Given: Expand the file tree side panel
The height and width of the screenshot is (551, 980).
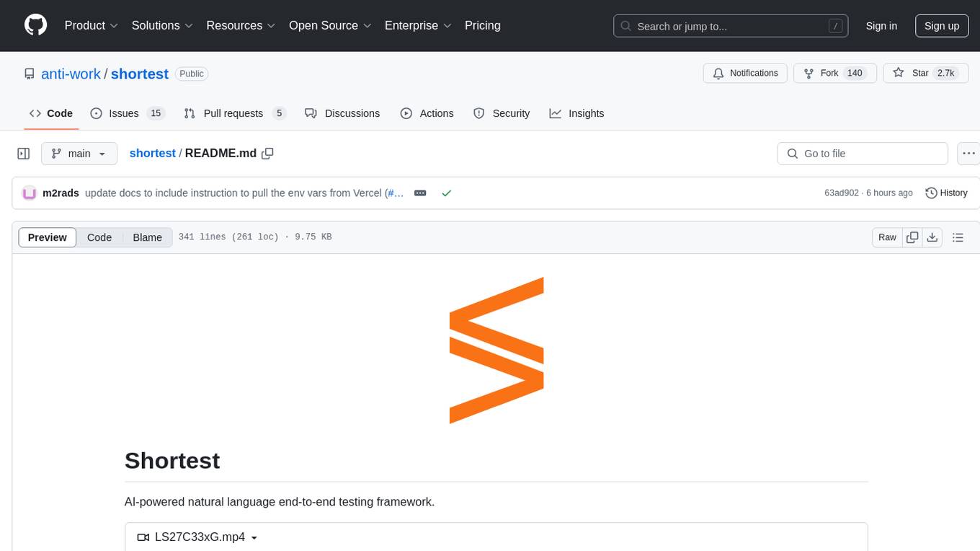Looking at the screenshot, I should (24, 154).
